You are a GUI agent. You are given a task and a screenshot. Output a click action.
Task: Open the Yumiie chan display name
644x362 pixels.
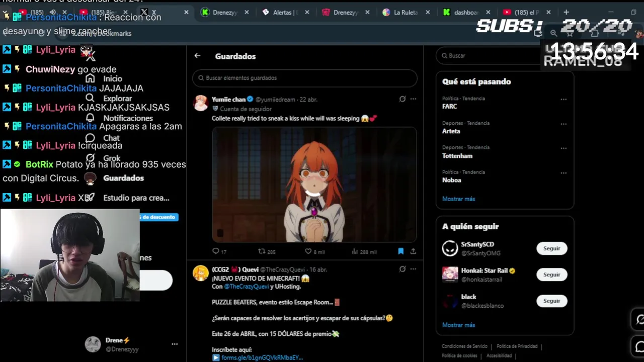(x=228, y=99)
